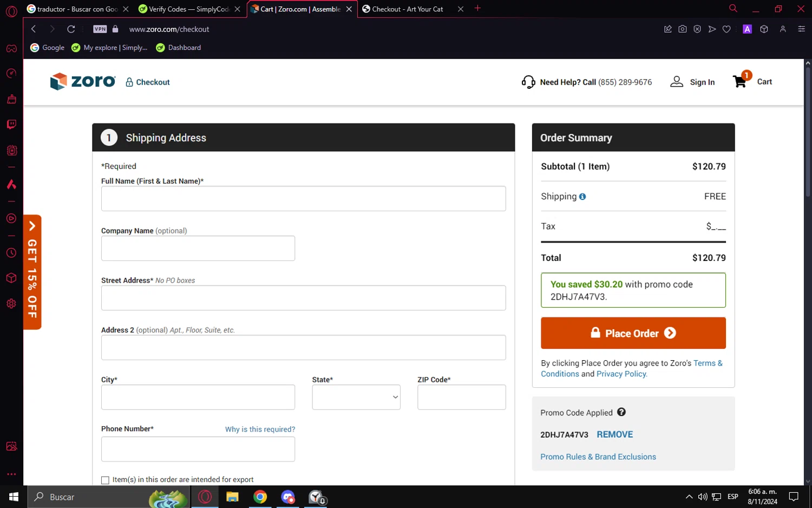The height and width of the screenshot is (508, 812).
Task: Open File Explorer from the taskbar
Action: [x=232, y=497]
